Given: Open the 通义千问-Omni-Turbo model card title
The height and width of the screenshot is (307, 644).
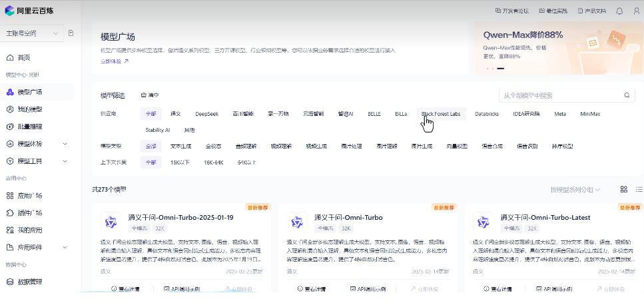Looking at the screenshot, I should pos(348,218).
